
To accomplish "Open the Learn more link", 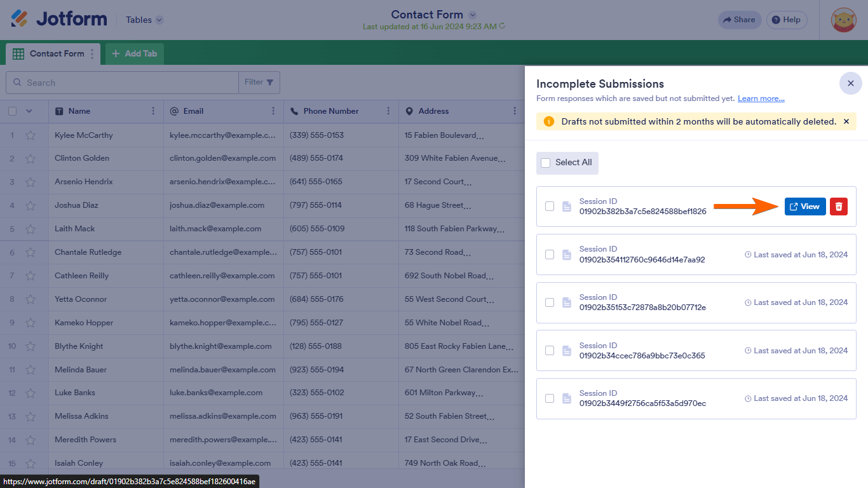I will tap(761, 98).
